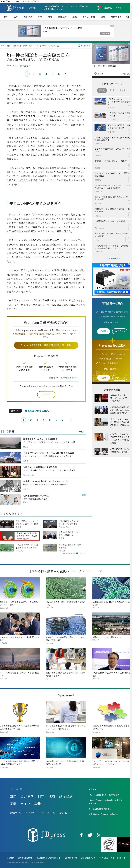Select the 昨日 tab in access ranking
This screenshot has width=132, height=868.
112,90
